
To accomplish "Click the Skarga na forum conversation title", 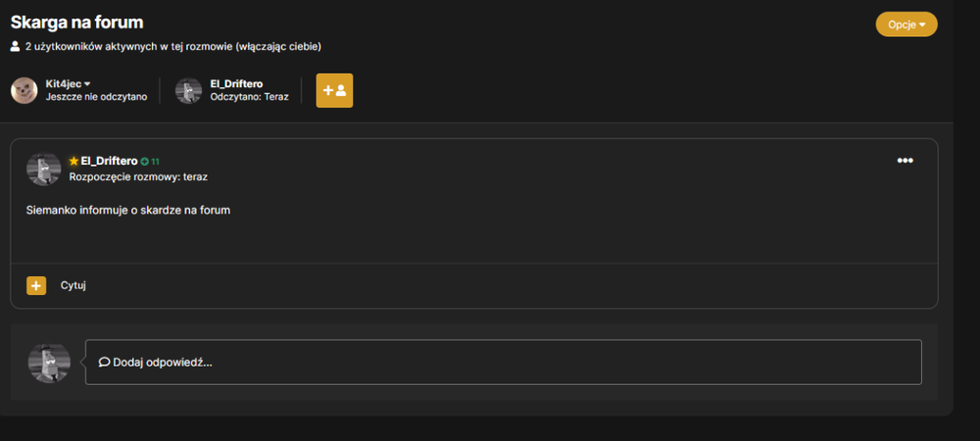I will pyautogui.click(x=76, y=23).
